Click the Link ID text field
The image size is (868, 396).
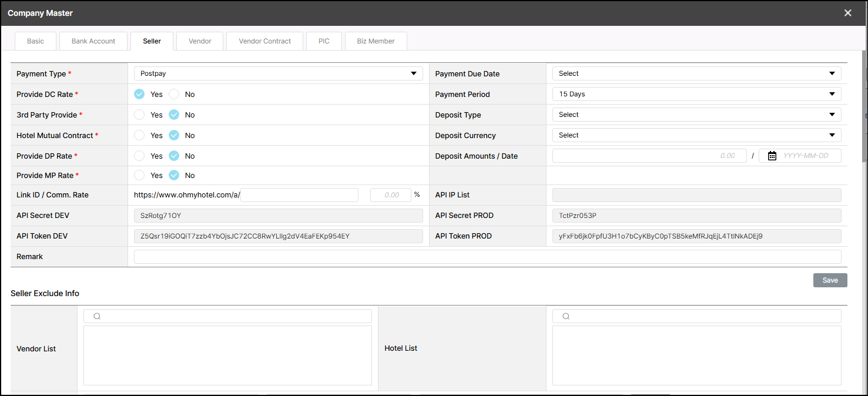click(299, 195)
